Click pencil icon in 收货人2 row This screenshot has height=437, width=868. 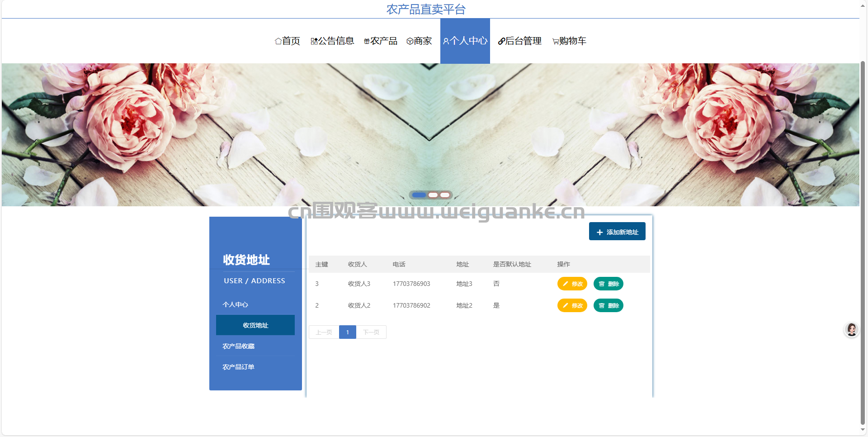click(x=566, y=305)
